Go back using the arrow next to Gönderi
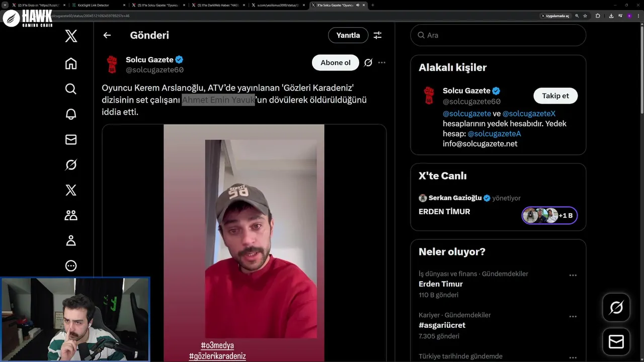Image resolution: width=644 pixels, height=362 pixels. [x=107, y=35]
